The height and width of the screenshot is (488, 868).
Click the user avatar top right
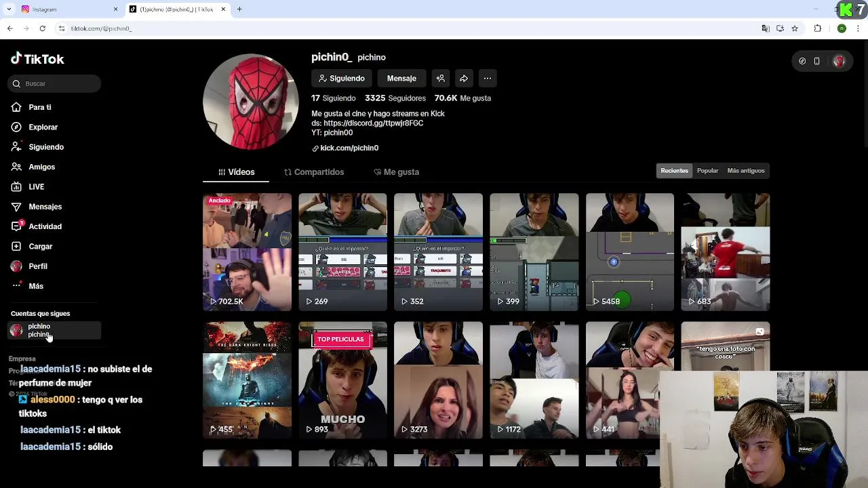(839, 61)
